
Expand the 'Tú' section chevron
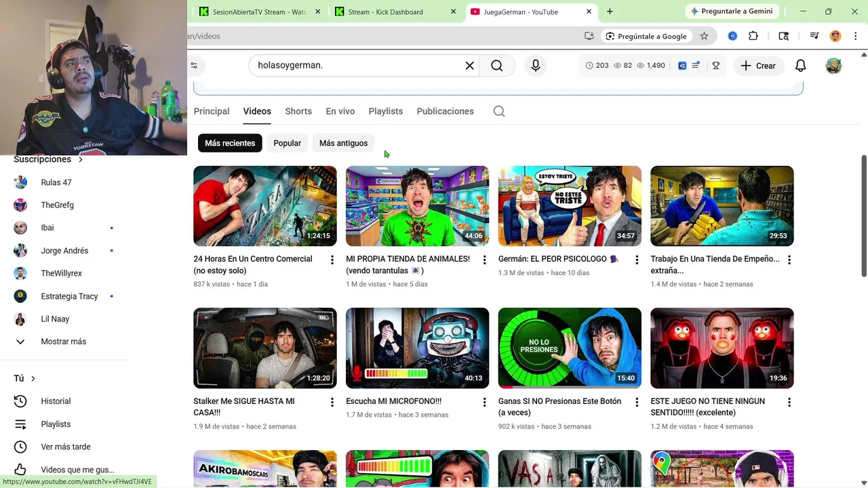pyautogui.click(x=33, y=378)
